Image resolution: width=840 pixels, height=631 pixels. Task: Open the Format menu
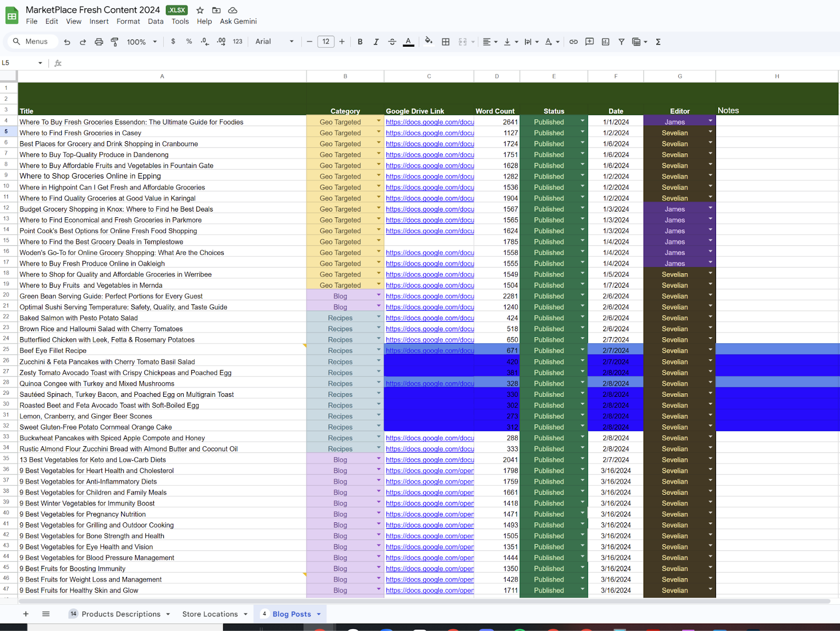[x=128, y=22]
